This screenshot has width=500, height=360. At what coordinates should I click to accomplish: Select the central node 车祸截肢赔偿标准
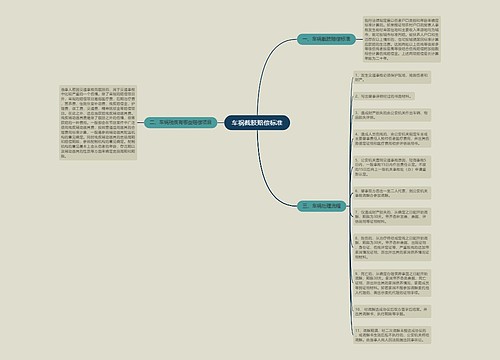257,123
